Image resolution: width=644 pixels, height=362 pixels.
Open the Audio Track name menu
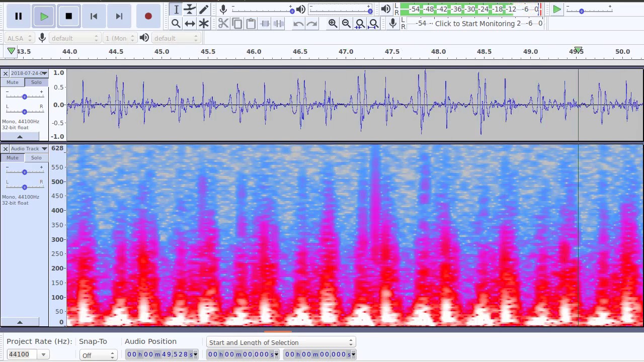29,149
